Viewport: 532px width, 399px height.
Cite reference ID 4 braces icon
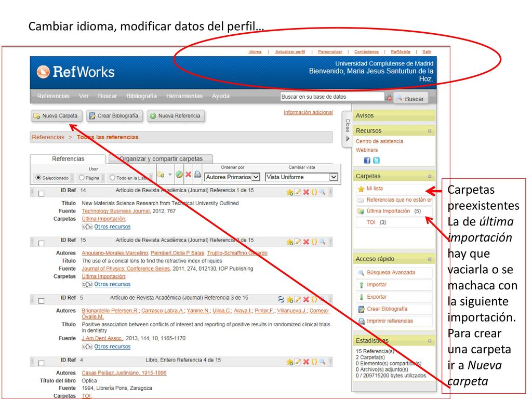coord(314,362)
